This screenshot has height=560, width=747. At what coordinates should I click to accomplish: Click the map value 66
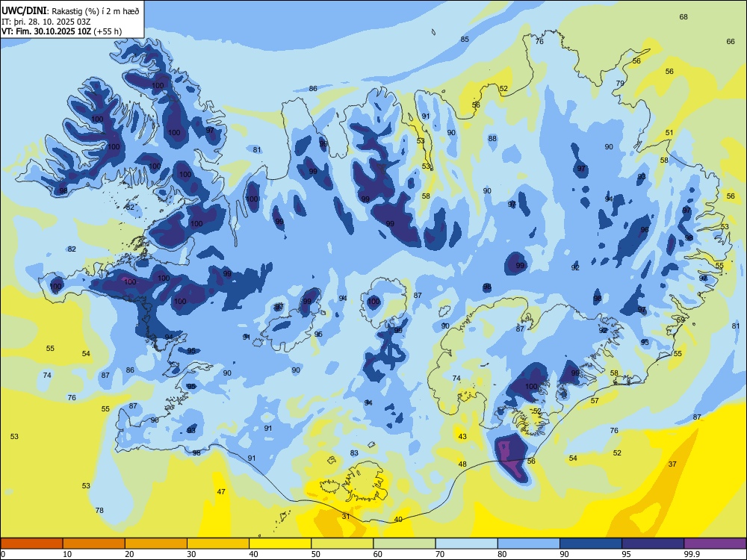point(731,42)
